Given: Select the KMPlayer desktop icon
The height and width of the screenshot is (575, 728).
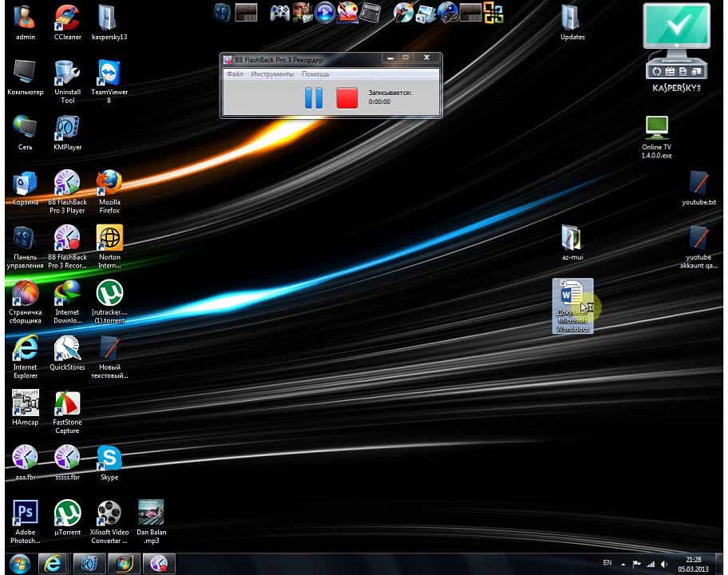Looking at the screenshot, I should [67, 133].
